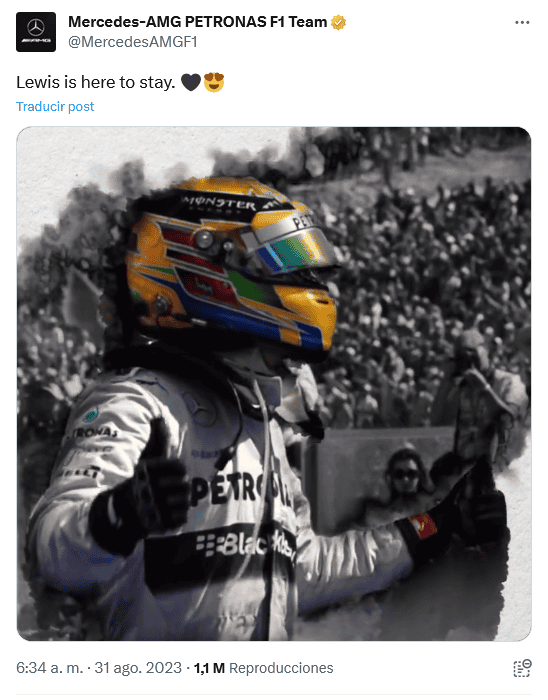Open the Lewis Hamilton helmet image
The height and width of the screenshot is (700, 548).
tap(274, 384)
